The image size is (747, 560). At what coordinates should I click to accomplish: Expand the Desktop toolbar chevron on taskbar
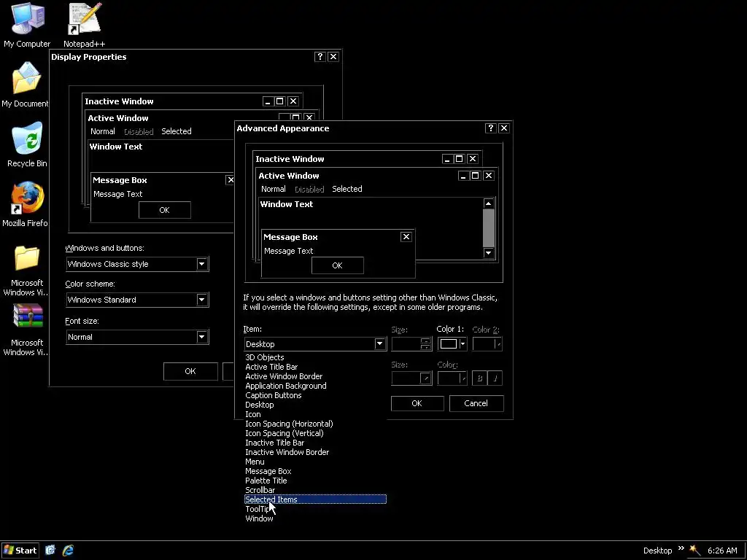(x=681, y=548)
